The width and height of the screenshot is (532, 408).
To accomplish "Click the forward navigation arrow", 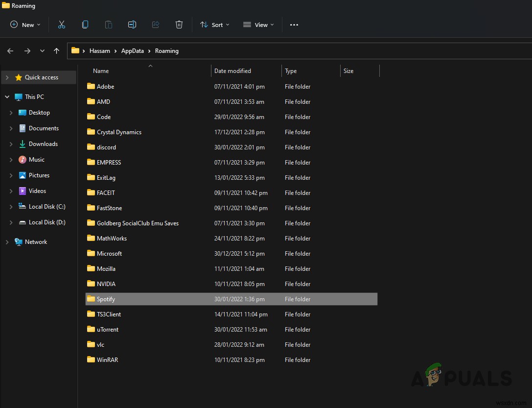I will (27, 50).
